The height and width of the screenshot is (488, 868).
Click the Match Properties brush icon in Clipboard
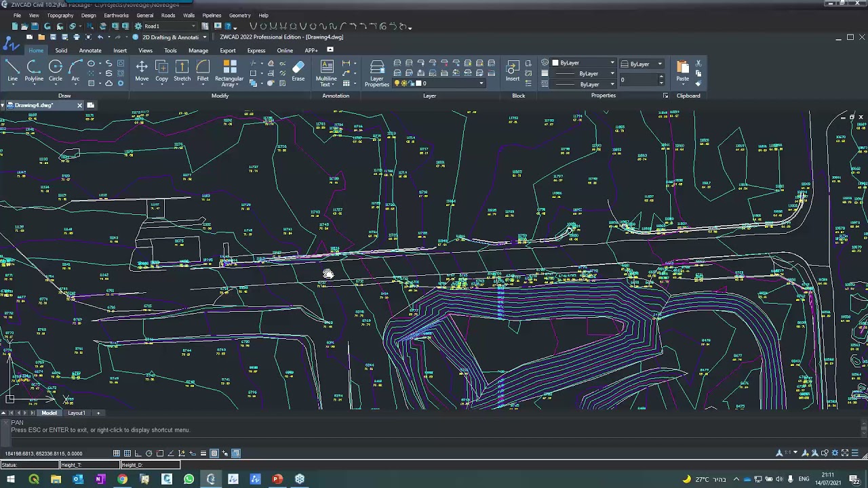(x=698, y=83)
